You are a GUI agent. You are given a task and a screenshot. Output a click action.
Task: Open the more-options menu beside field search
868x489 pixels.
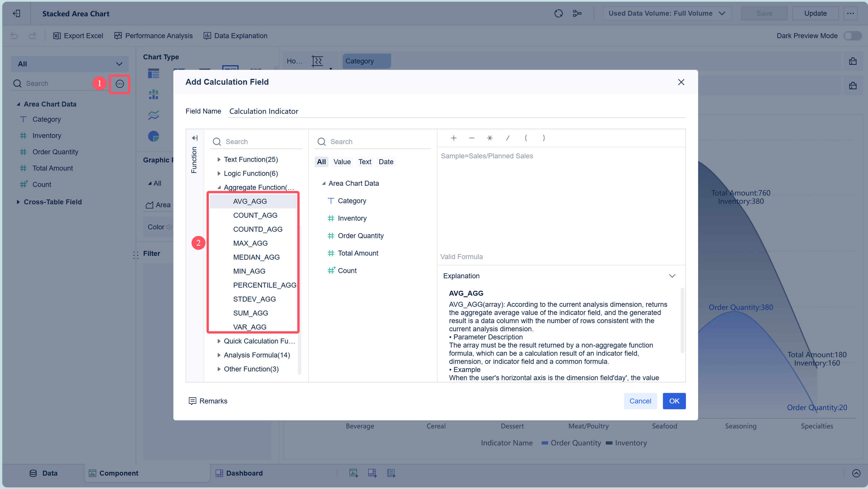coord(120,84)
